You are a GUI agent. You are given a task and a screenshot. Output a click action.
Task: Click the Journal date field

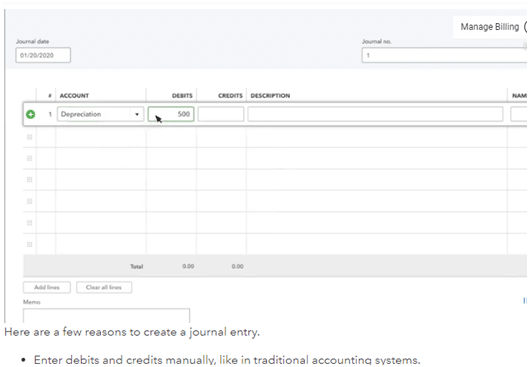tap(43, 55)
